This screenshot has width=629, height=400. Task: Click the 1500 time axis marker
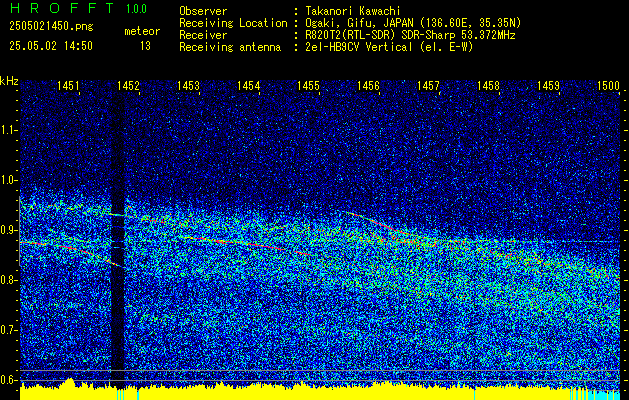(x=609, y=85)
